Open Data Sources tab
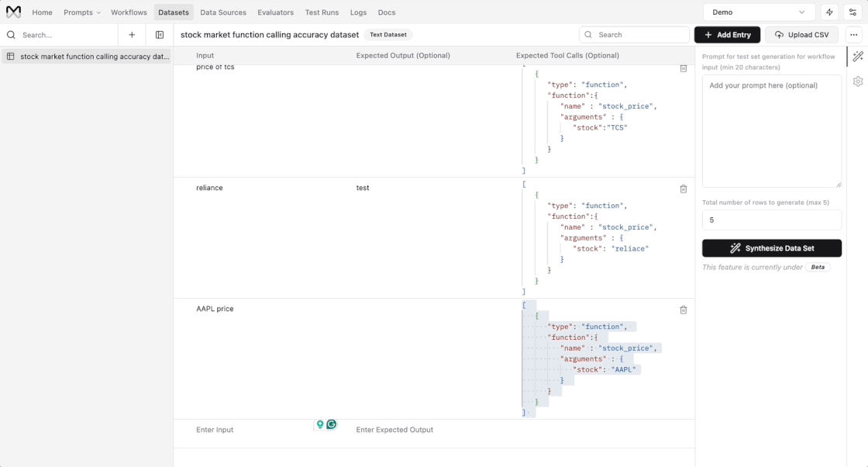This screenshot has height=467, width=868. click(223, 12)
